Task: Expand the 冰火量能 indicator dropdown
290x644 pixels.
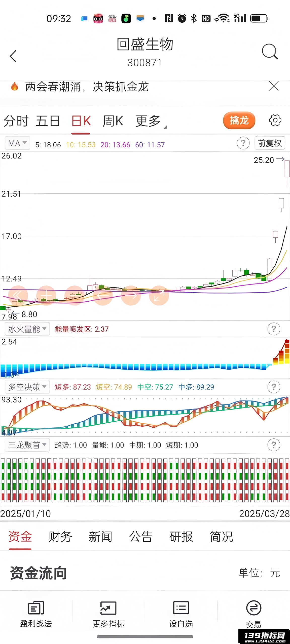Action: point(27,329)
